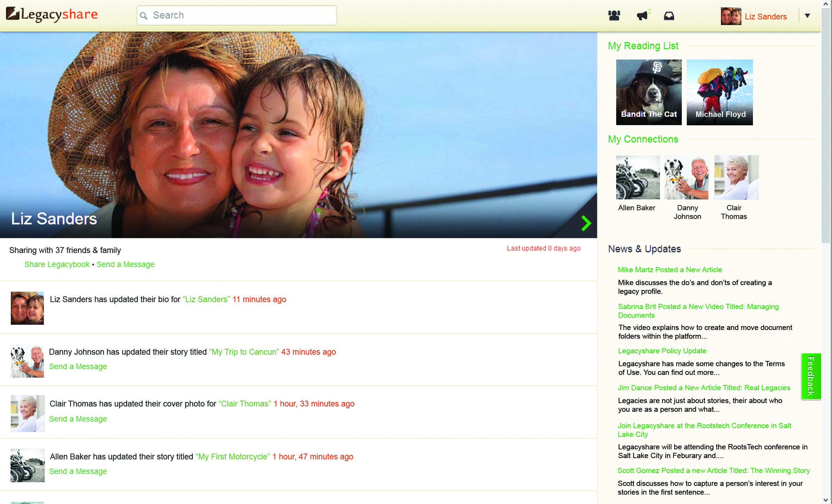Screen dimensions: 832x504
Task: Click the Share Legacybook link
Action: [57, 265]
